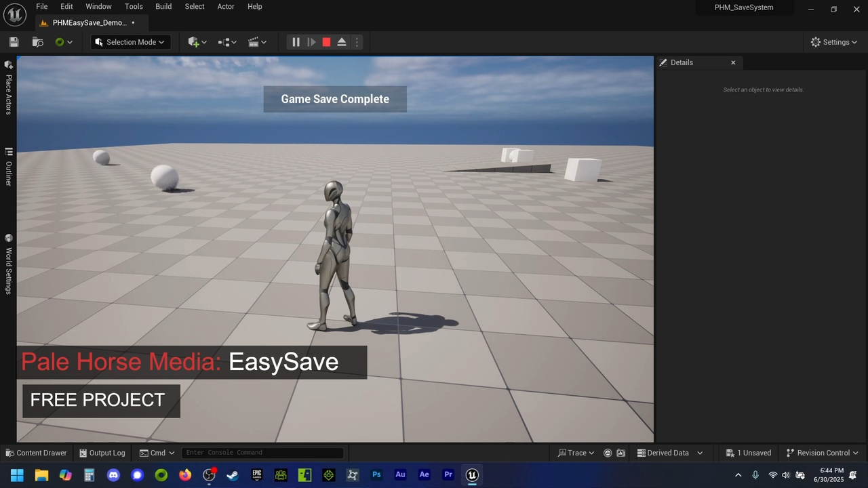Open the add content cube-plus menu
Screen dimensions: 868x488
[x=197, y=42]
